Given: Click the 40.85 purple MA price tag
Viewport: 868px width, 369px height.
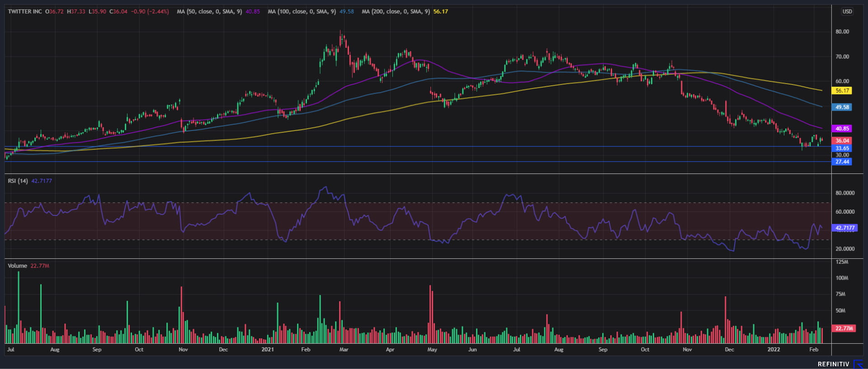Looking at the screenshot, I should tap(842, 129).
